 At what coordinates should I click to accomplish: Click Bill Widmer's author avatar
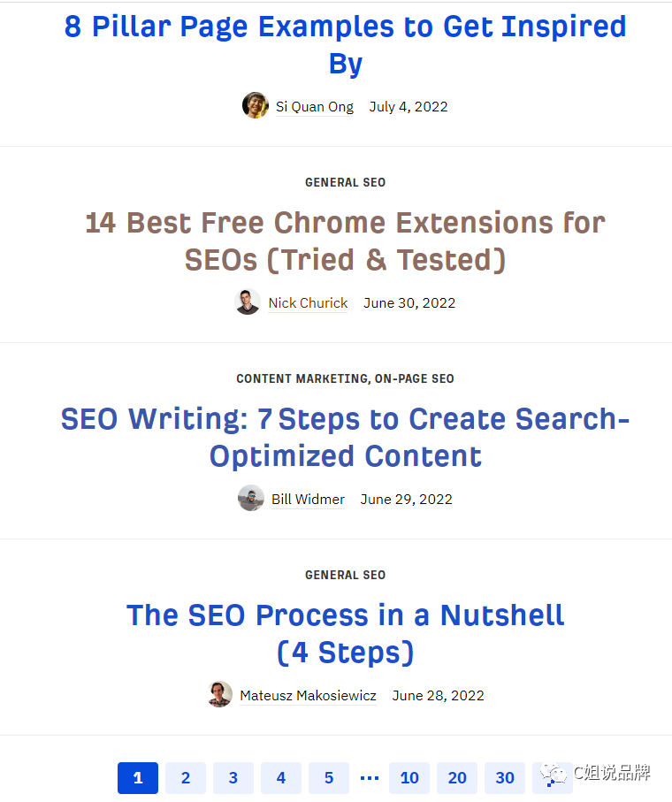(251, 498)
